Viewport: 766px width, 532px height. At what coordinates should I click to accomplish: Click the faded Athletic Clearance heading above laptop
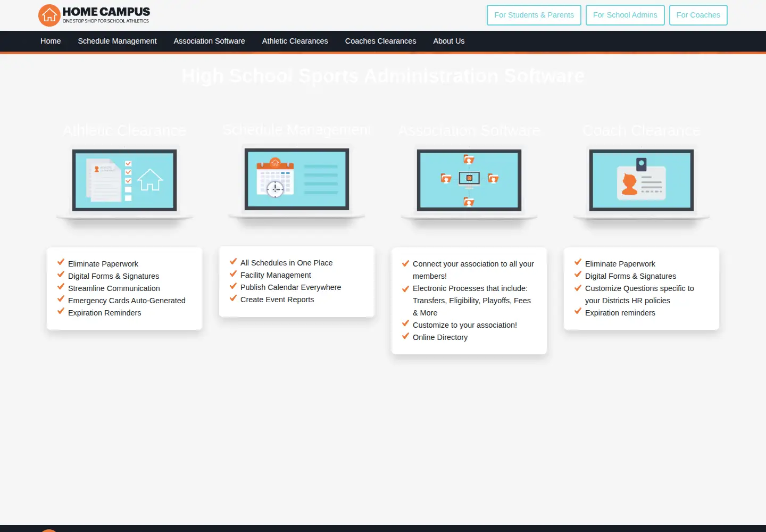(x=124, y=130)
